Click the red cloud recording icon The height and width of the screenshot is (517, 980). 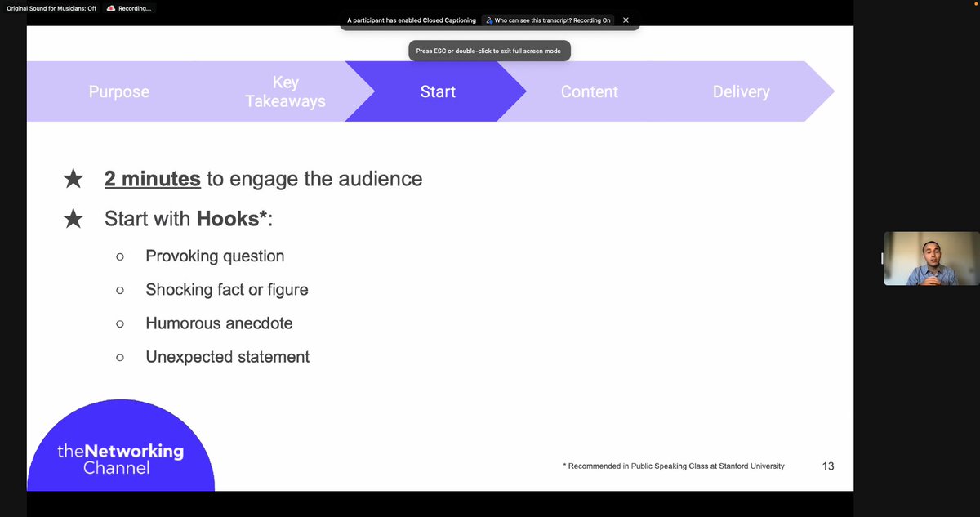click(111, 8)
